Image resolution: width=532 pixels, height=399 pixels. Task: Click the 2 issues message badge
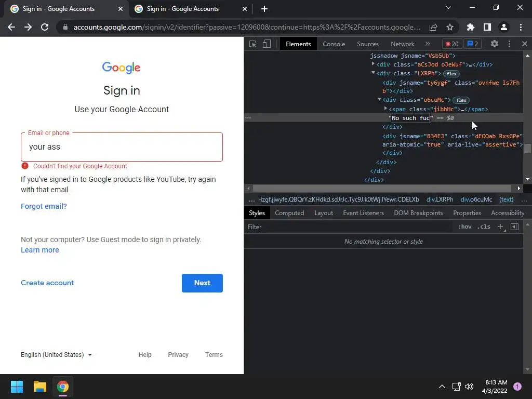tap(473, 44)
